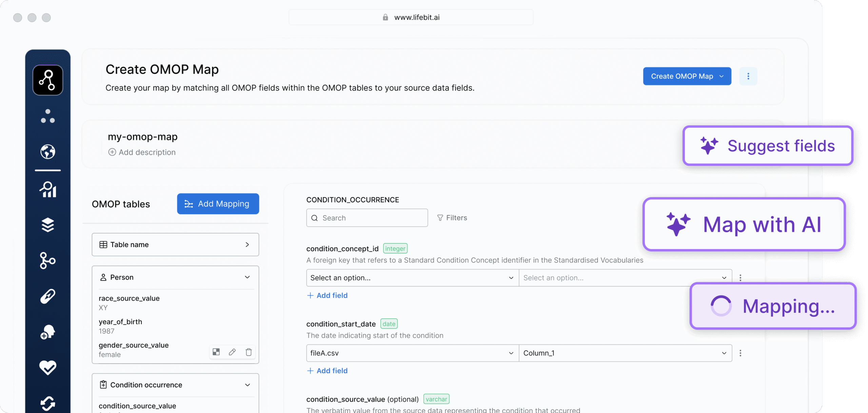Open the Column_1 dropdown
The image size is (868, 413).
point(625,353)
